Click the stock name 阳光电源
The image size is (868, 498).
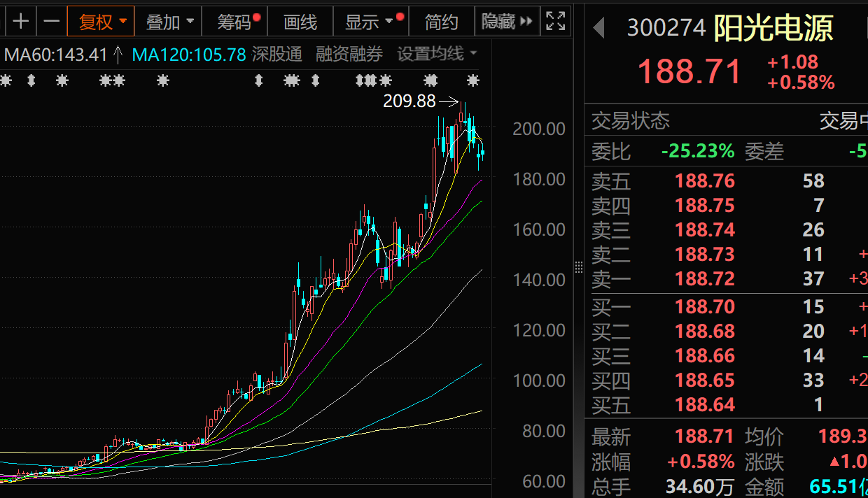(773, 28)
